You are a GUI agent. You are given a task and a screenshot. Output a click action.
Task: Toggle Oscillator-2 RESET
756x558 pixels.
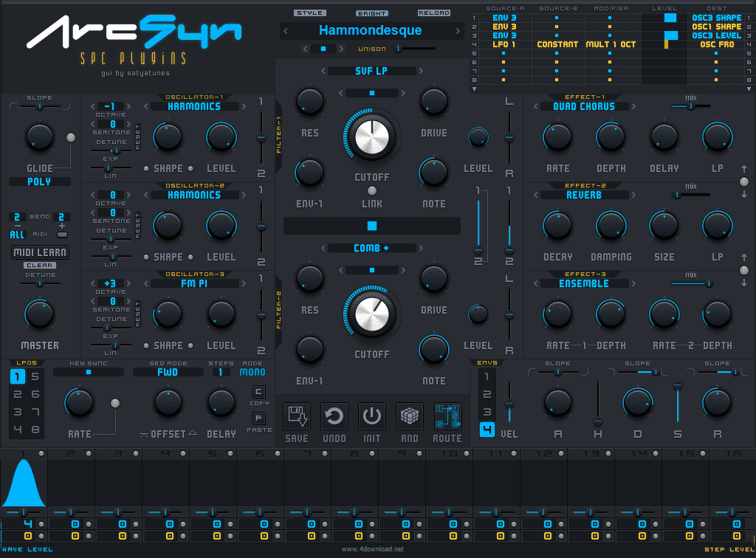[x=138, y=226]
